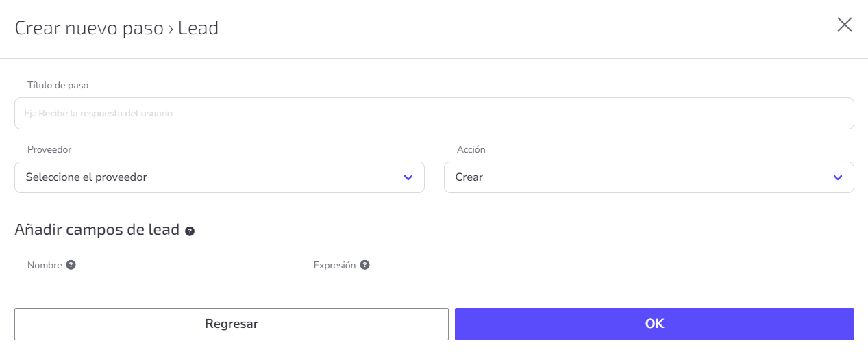
Task: Close the Crear nuevo paso dialog
Action: pos(845,25)
